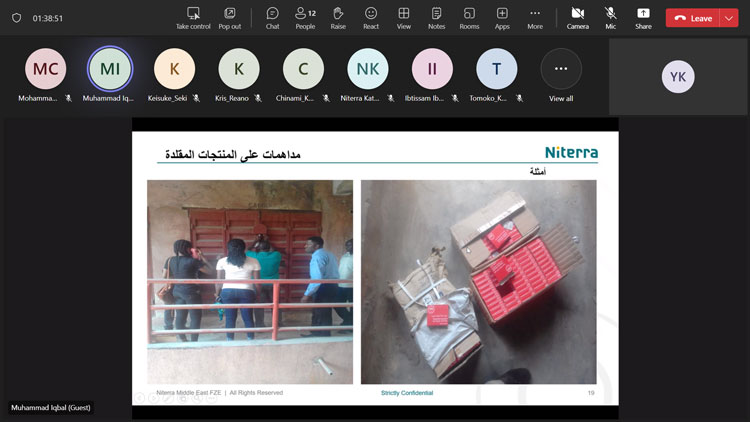Toggle the Mic mute state
Image resolution: width=750 pixels, height=422 pixels.
click(x=610, y=17)
